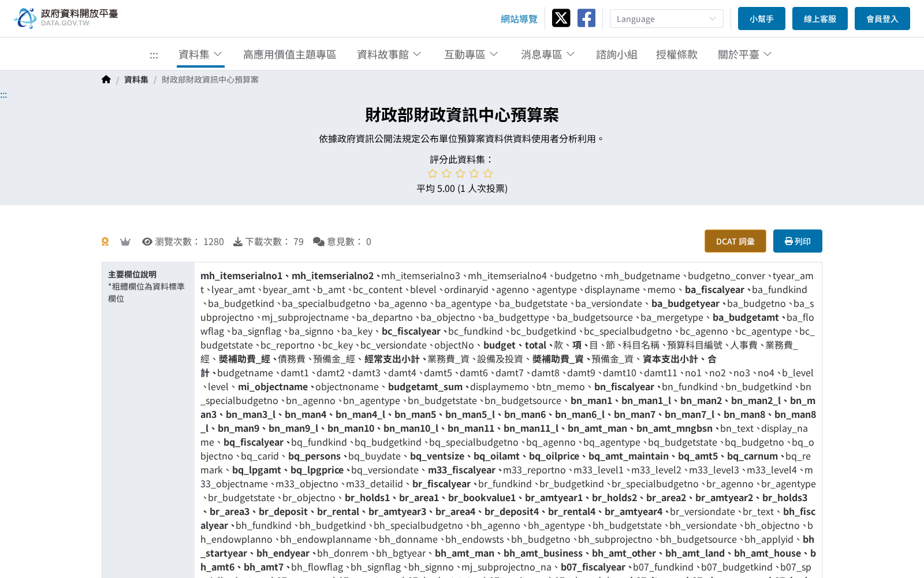Rate dataset with the fifth star
924x578 pixels.
pos(488,173)
